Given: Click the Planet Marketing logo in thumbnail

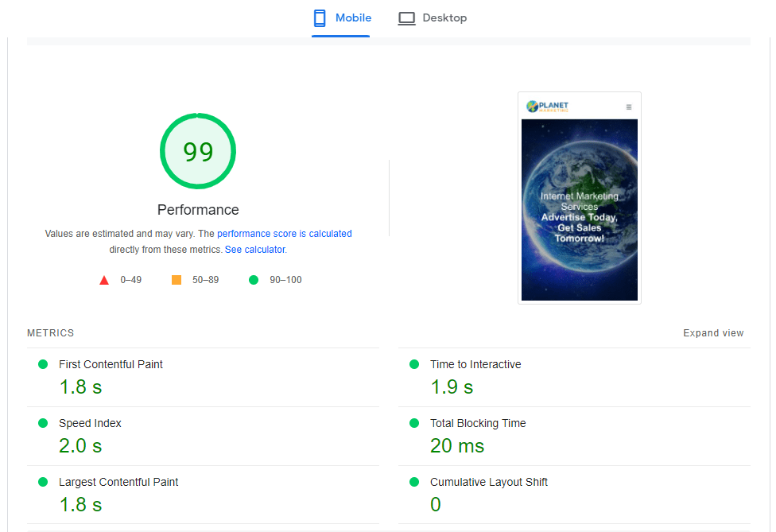Looking at the screenshot, I should [x=547, y=107].
